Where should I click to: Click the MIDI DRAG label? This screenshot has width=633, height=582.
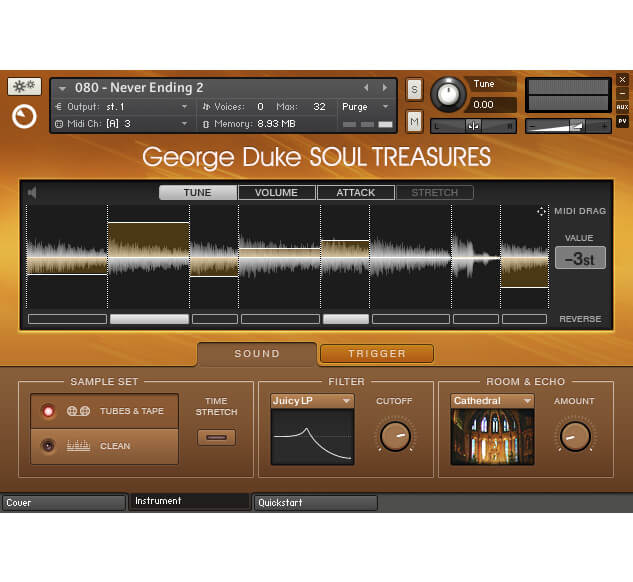[x=580, y=211]
